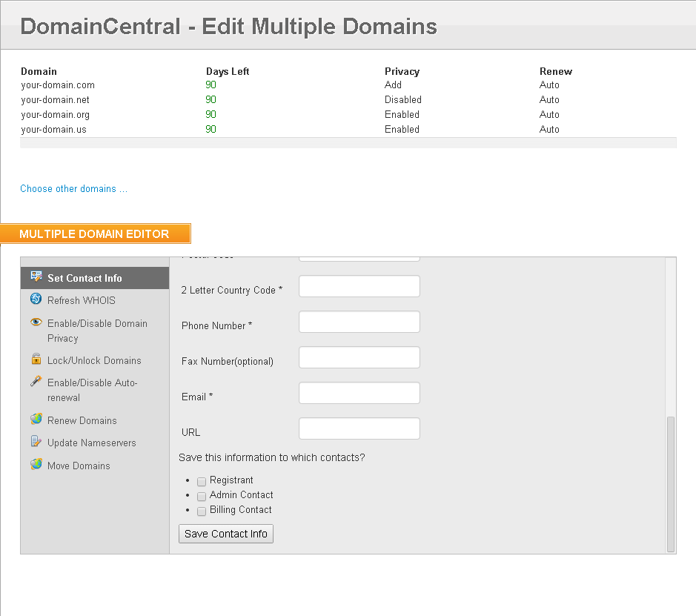Select Move Domains in sidebar

pos(79,466)
